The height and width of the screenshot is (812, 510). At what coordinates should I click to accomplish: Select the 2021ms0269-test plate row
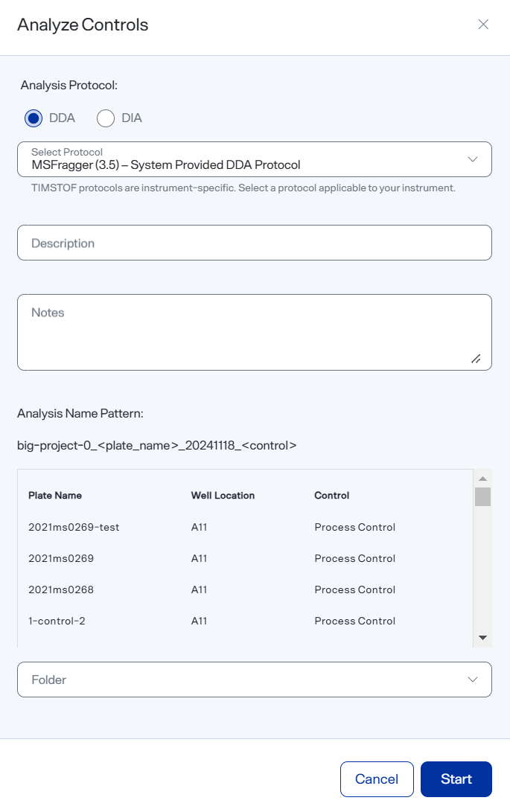(245, 527)
